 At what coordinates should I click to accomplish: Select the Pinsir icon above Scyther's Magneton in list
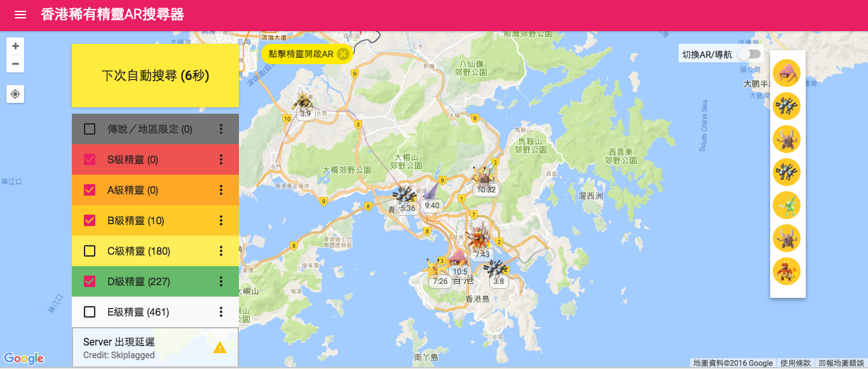click(x=787, y=139)
